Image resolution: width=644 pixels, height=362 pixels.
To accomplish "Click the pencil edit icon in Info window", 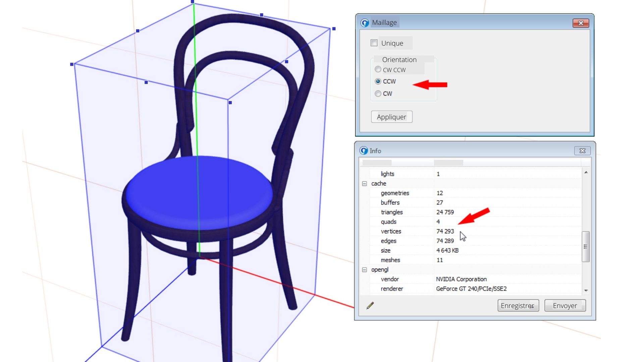I will tap(370, 305).
